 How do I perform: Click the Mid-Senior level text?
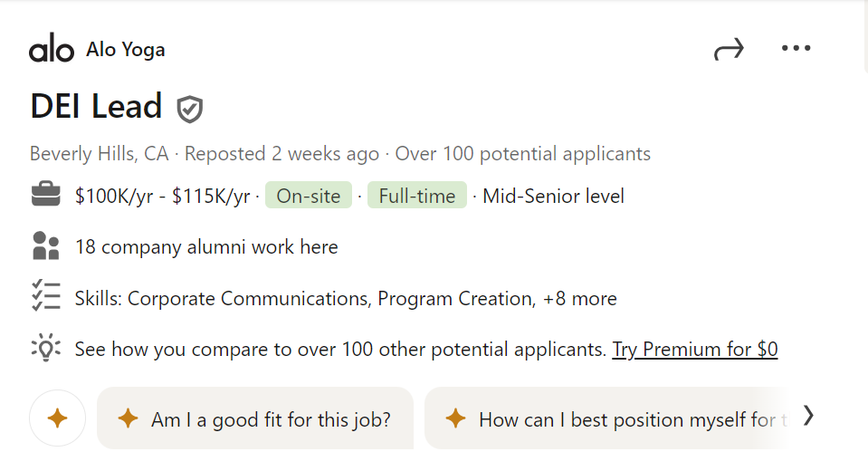click(x=553, y=196)
